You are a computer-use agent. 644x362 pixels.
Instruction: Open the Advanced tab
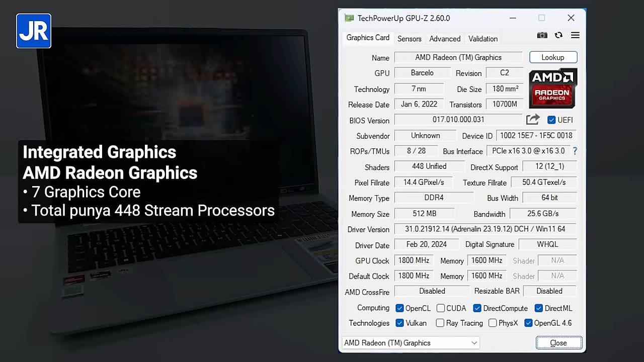click(445, 39)
